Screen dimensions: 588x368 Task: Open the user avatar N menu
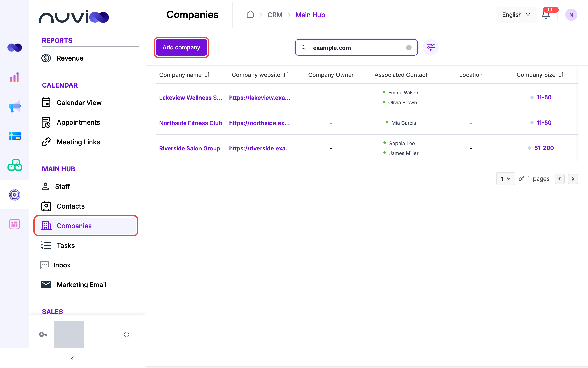tap(571, 15)
